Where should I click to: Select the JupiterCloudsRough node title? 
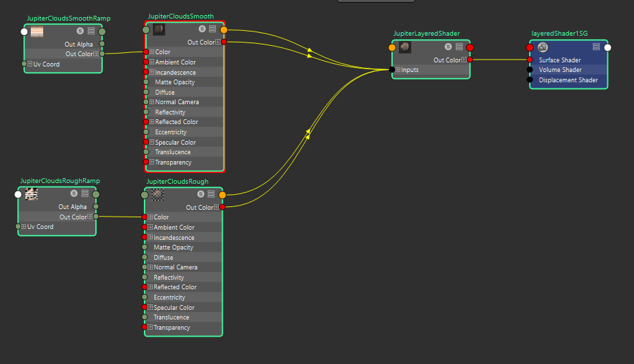pyautogui.click(x=177, y=182)
